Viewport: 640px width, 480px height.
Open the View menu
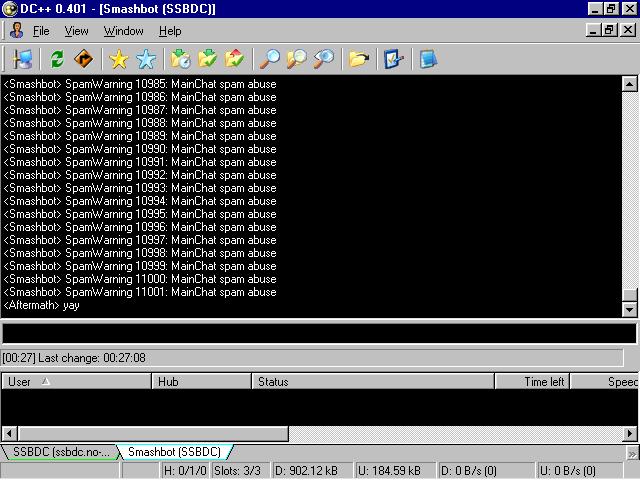coord(76,31)
